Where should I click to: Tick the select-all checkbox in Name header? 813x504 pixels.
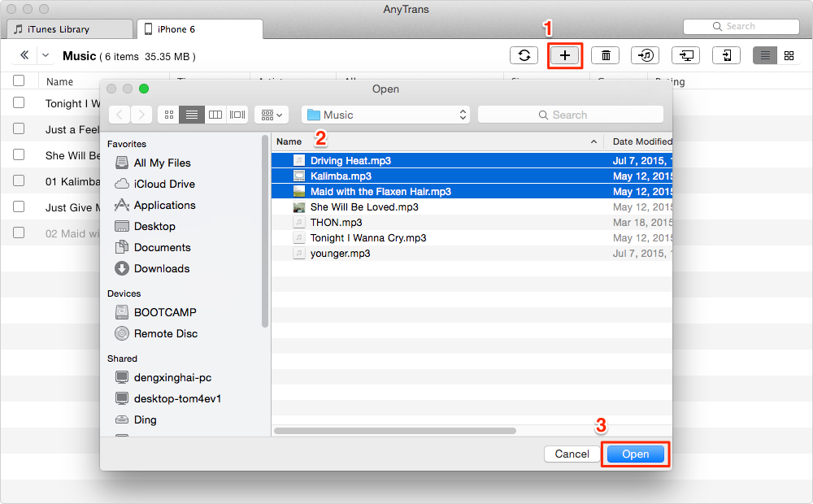click(19, 80)
